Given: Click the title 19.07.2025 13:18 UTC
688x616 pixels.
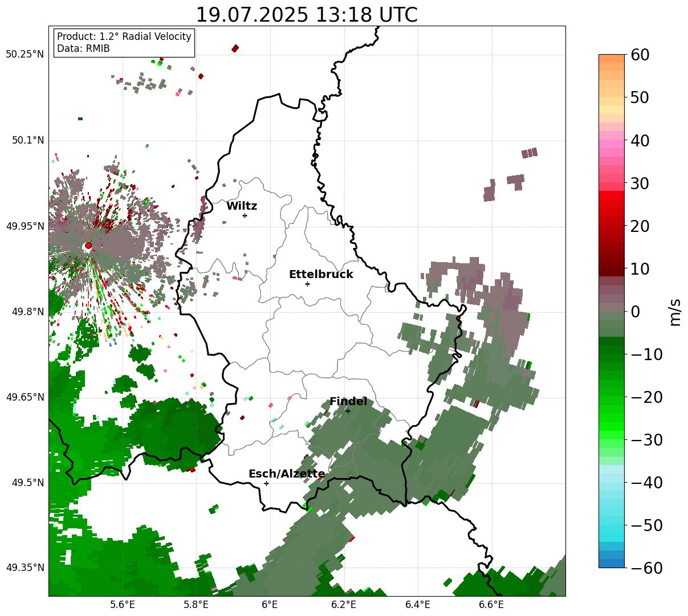Looking at the screenshot, I should coord(307,15).
